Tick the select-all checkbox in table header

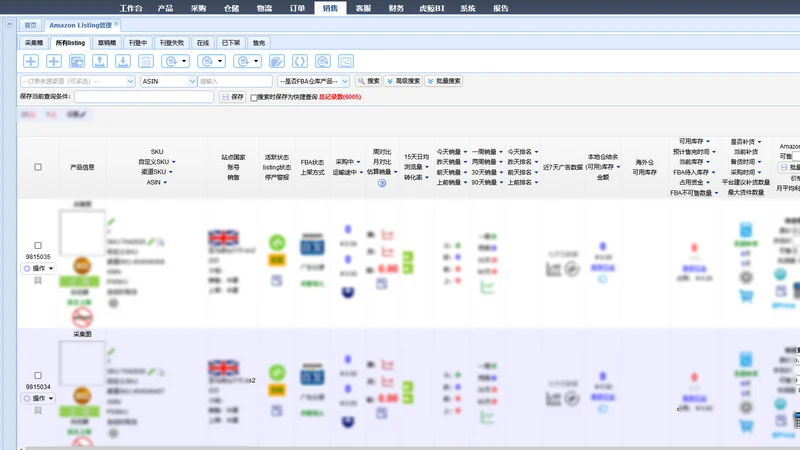38,167
